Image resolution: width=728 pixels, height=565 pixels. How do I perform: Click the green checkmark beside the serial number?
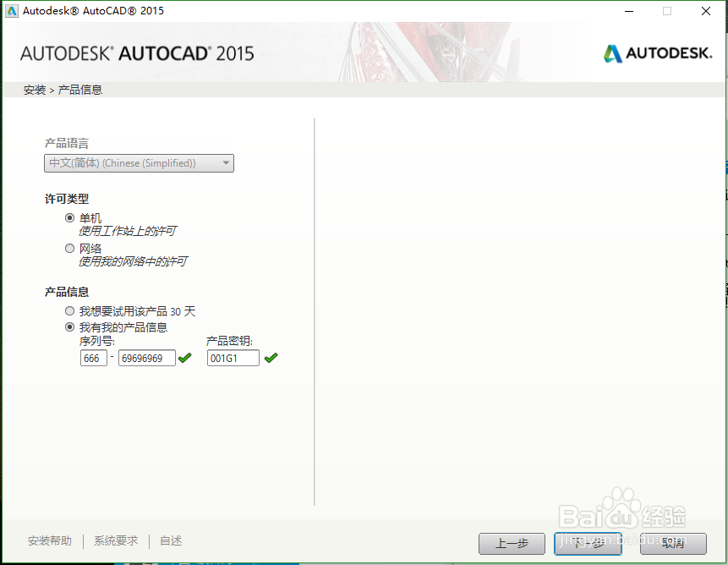[x=185, y=358]
